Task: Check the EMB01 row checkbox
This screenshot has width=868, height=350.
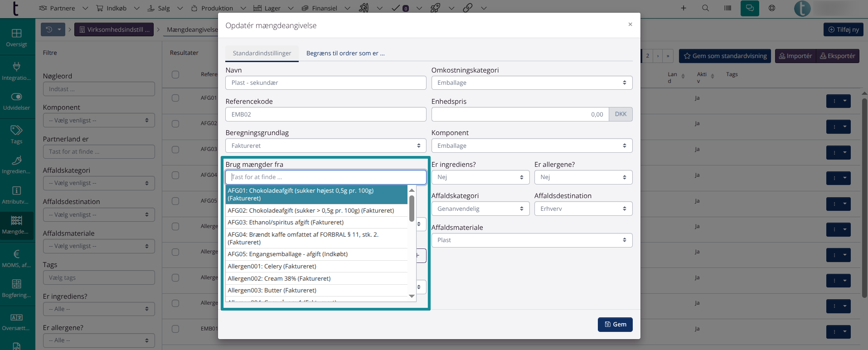Action: click(175, 329)
